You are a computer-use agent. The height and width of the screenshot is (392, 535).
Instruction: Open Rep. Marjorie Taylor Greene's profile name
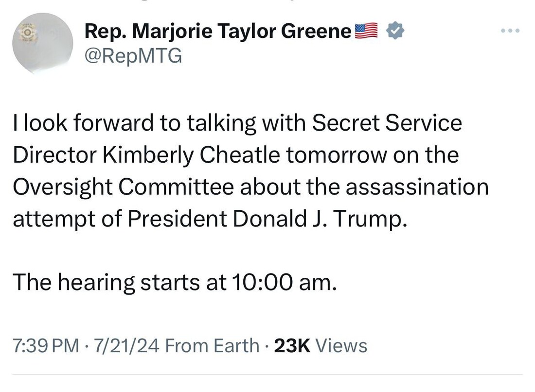pos(217,32)
